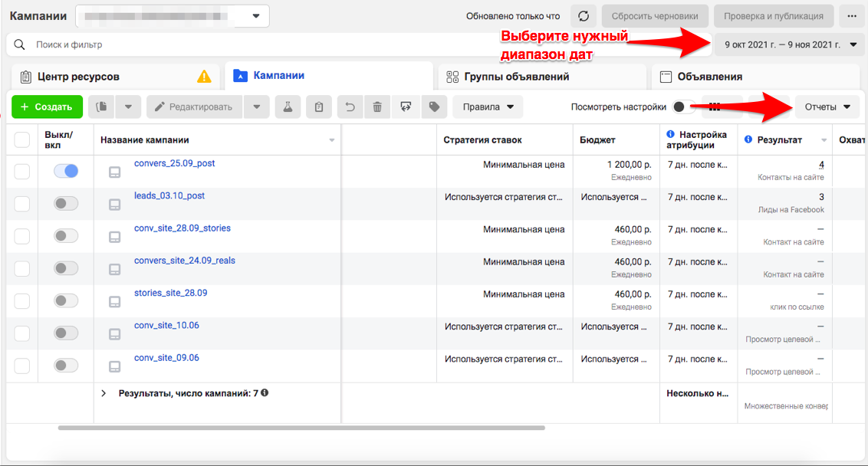
Task: Select the checkbox for convers_25.09_post
Action: click(22, 172)
